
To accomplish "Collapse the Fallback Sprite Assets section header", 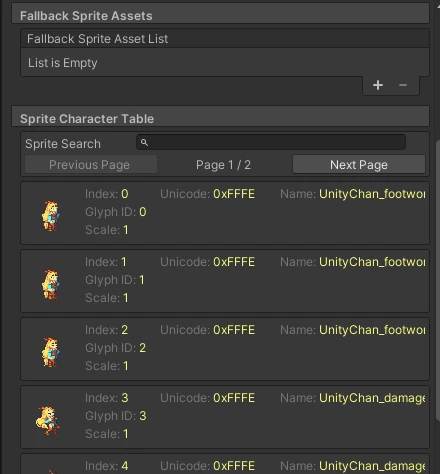I will point(220,15).
